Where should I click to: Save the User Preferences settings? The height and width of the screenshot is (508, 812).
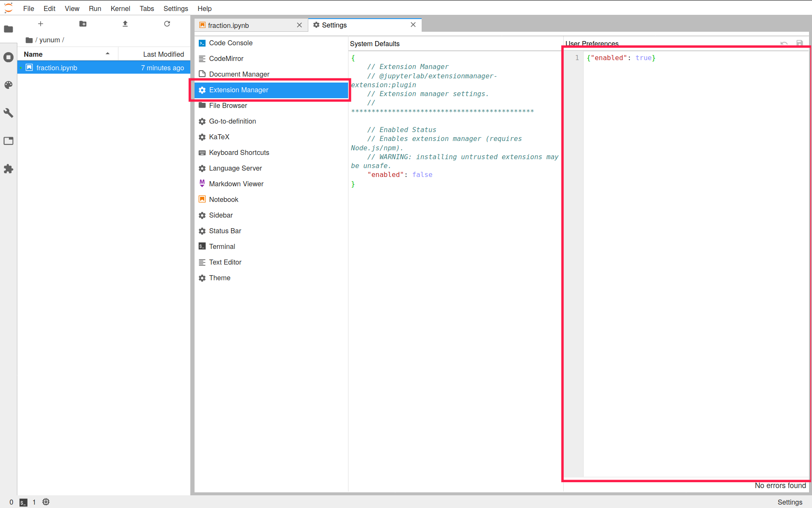[x=799, y=43]
